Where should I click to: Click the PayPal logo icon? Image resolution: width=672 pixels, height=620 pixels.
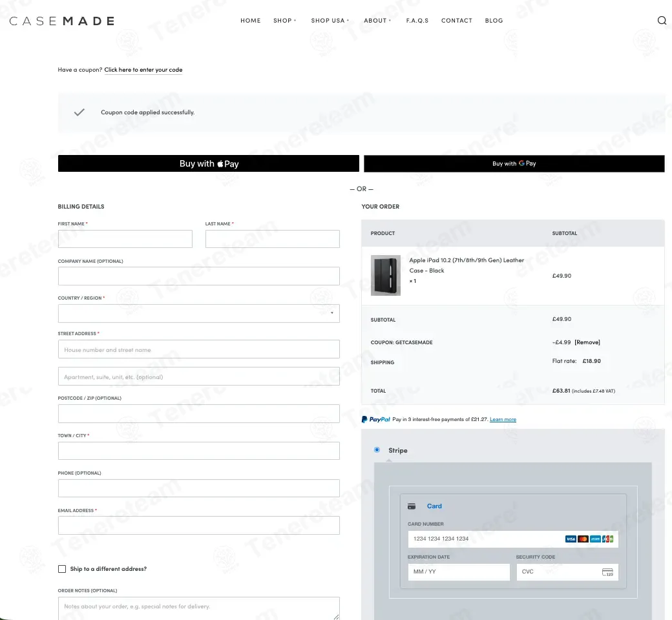click(376, 420)
